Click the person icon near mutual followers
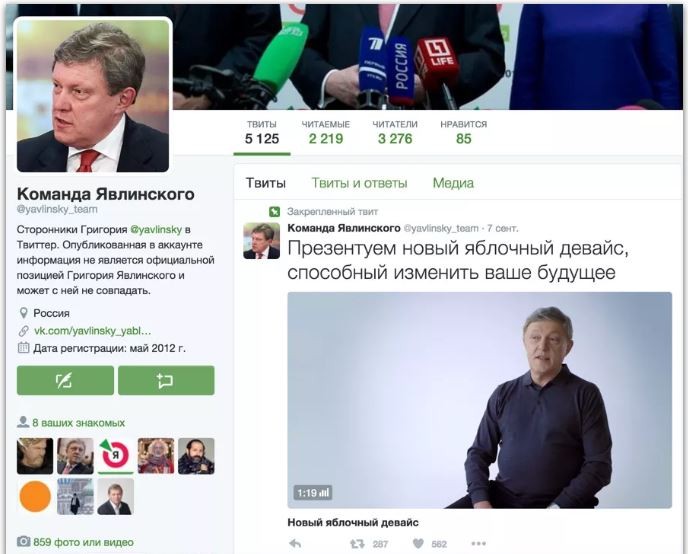The image size is (688, 554). pyautogui.click(x=23, y=422)
